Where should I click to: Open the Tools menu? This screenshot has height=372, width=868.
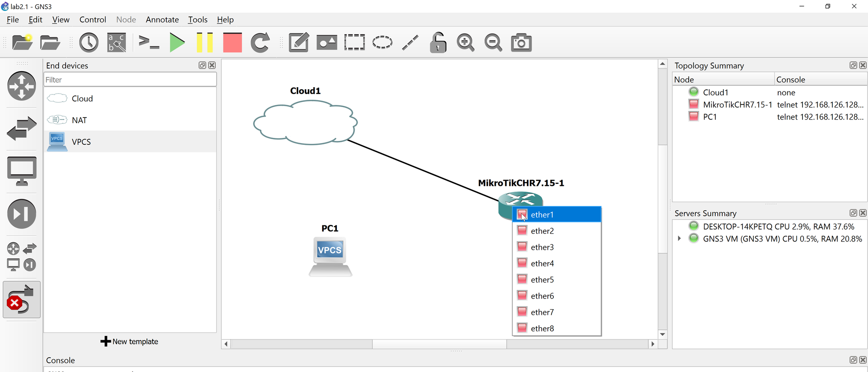197,20
